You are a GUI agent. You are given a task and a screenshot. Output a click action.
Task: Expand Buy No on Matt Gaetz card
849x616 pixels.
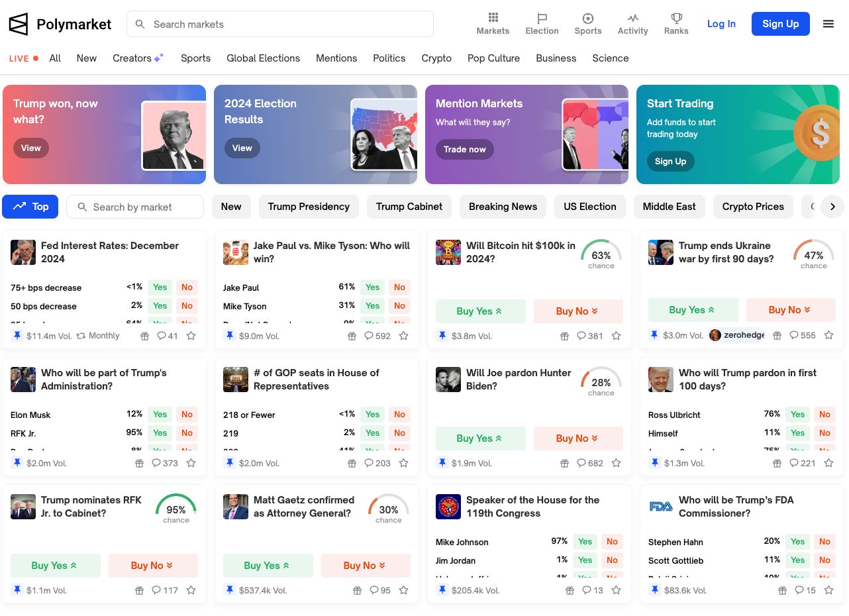[x=366, y=566]
